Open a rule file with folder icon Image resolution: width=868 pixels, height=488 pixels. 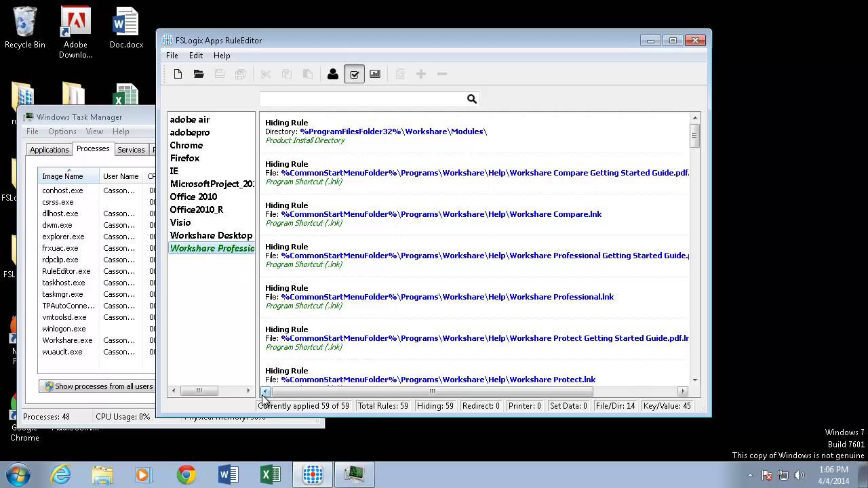199,74
